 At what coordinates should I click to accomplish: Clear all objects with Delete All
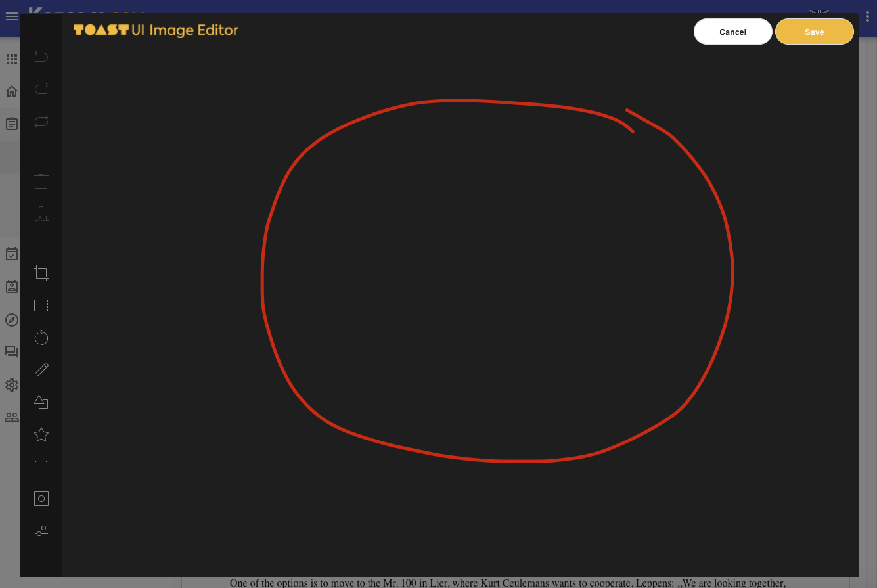41,214
